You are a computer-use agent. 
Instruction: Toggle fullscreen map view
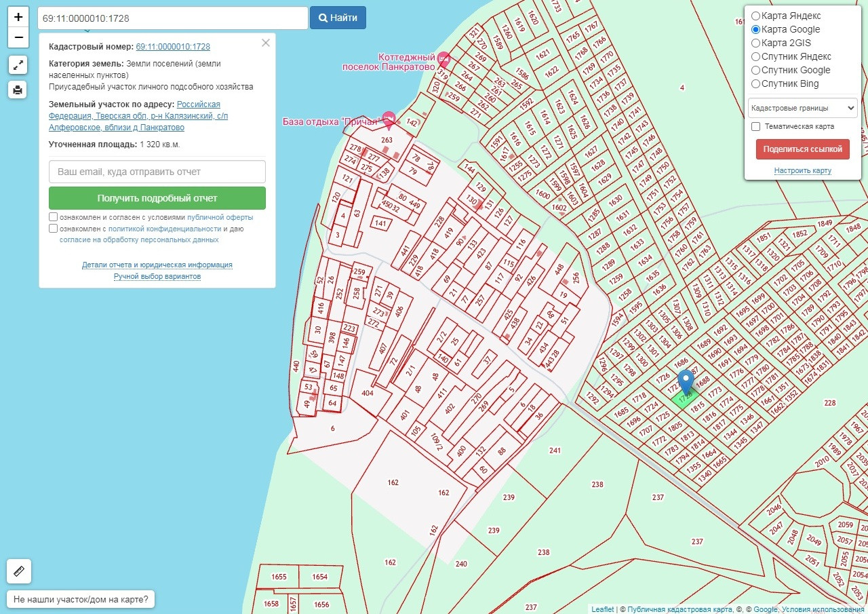tap(18, 65)
